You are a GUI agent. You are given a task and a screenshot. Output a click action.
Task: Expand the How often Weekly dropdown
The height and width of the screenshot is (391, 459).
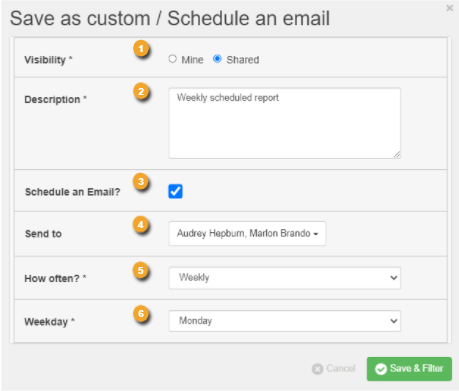tap(285, 278)
